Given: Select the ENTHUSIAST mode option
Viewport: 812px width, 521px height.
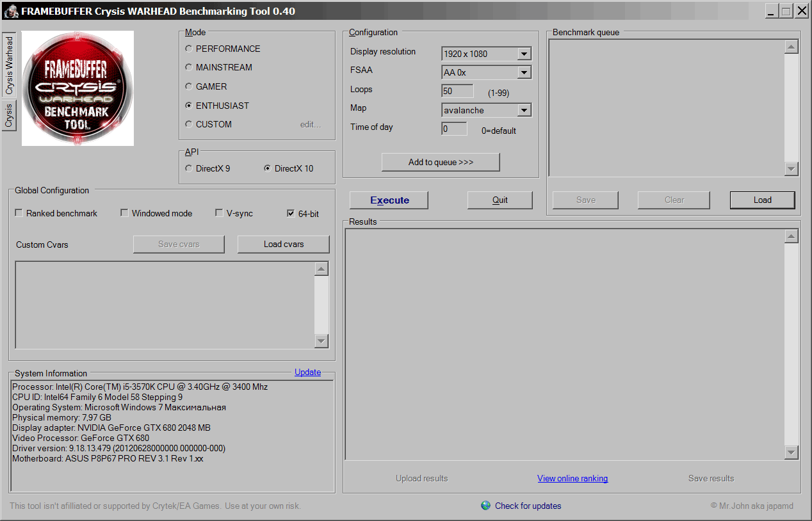Looking at the screenshot, I should [188, 106].
